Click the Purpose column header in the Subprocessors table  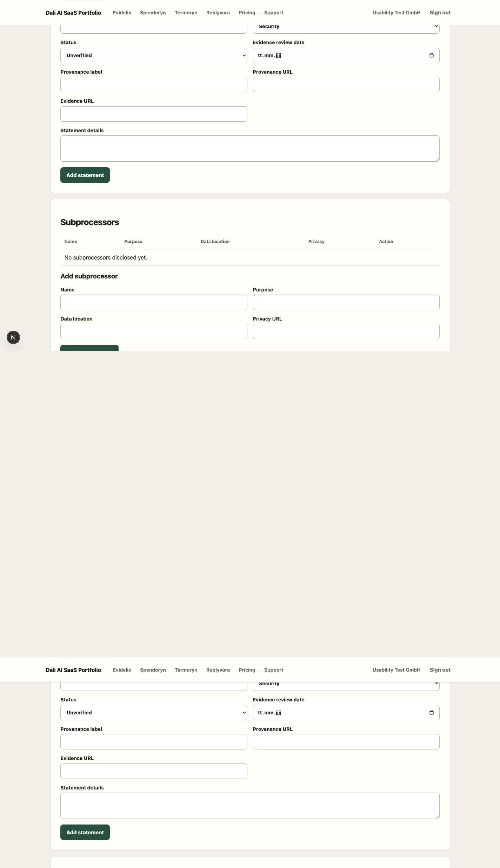[133, 241]
